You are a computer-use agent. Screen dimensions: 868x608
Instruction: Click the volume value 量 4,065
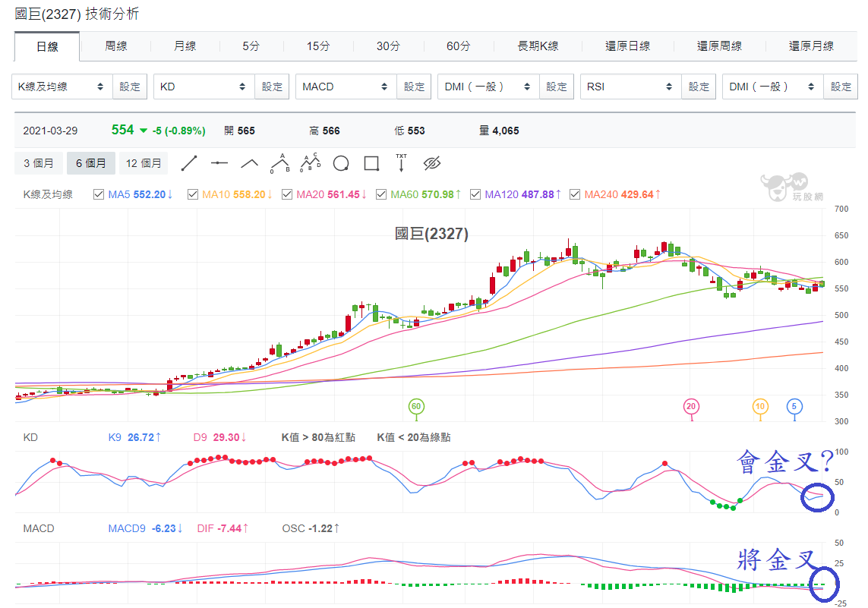[x=500, y=131]
